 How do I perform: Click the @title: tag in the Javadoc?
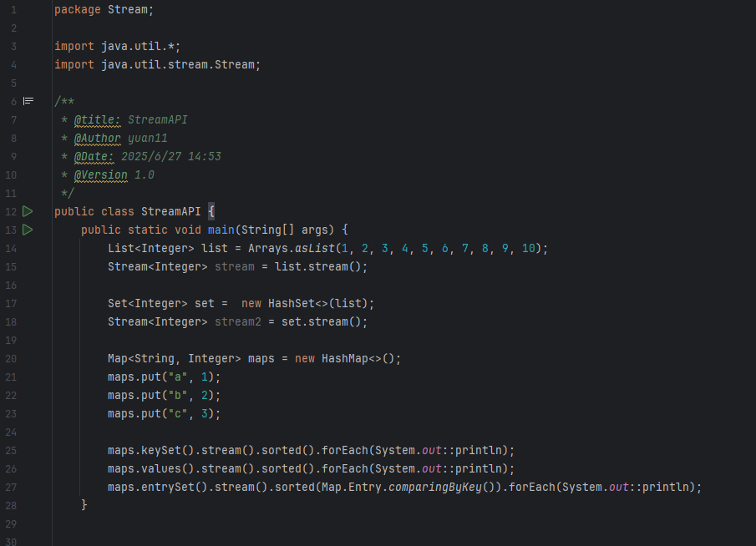[98, 120]
